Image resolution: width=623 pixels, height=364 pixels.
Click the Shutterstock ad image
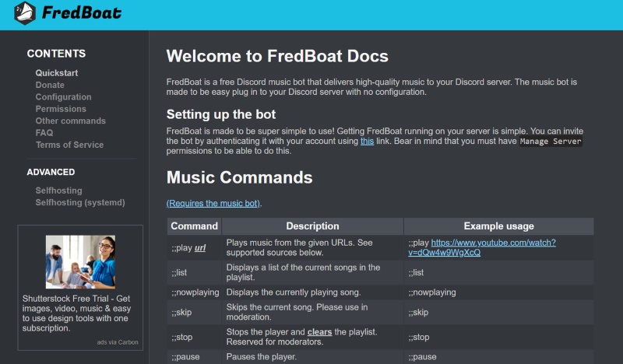coord(80,262)
